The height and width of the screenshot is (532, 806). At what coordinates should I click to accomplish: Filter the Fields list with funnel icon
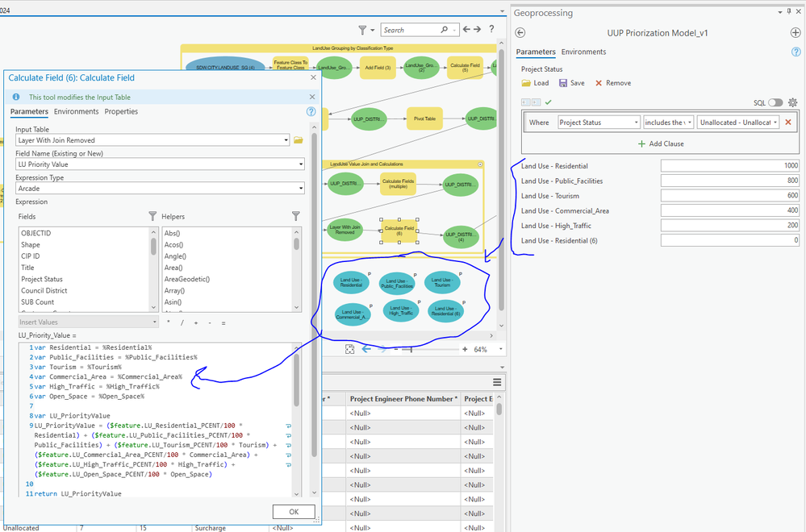pyautogui.click(x=152, y=216)
